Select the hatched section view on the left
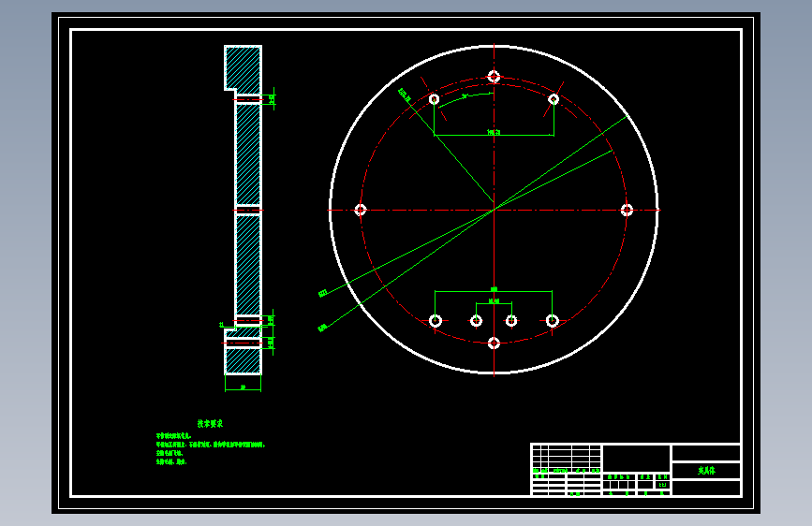The height and width of the screenshot is (526, 812). click(243, 210)
